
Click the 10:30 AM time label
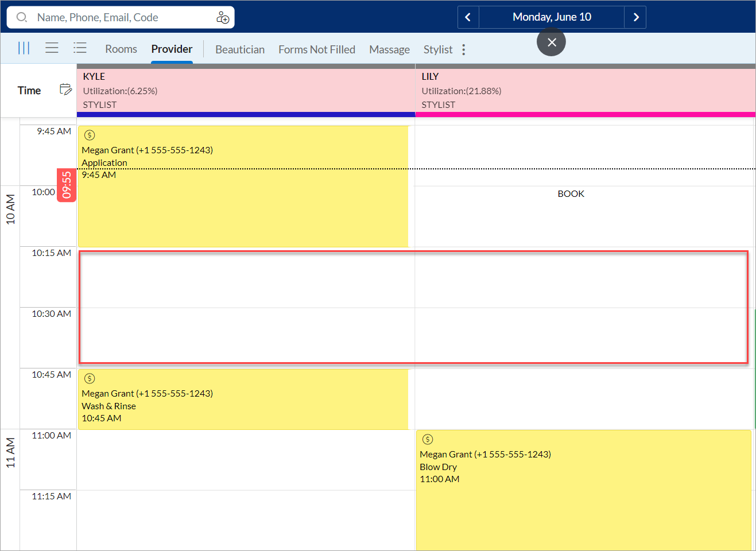52,314
